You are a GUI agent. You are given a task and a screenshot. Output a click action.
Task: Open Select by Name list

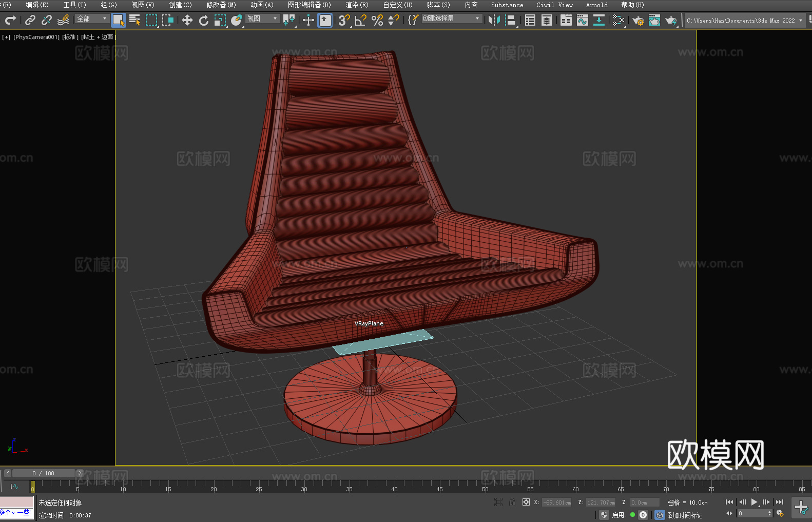(x=135, y=20)
